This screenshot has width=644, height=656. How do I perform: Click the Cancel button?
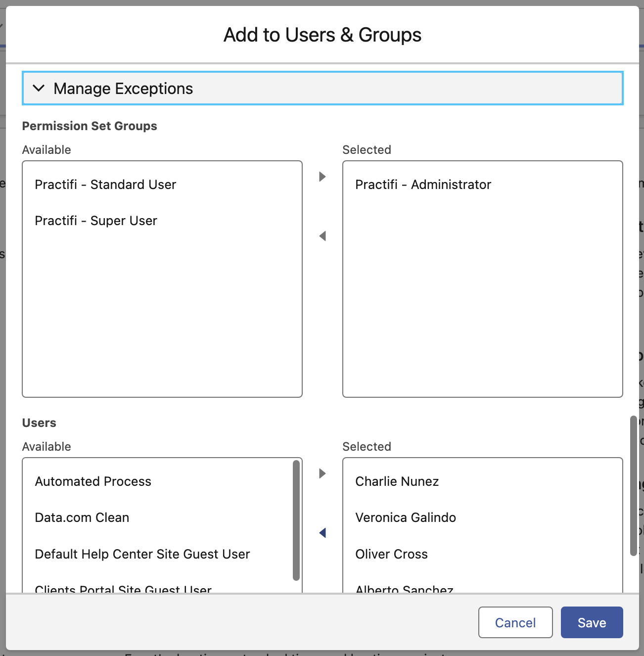(x=515, y=622)
